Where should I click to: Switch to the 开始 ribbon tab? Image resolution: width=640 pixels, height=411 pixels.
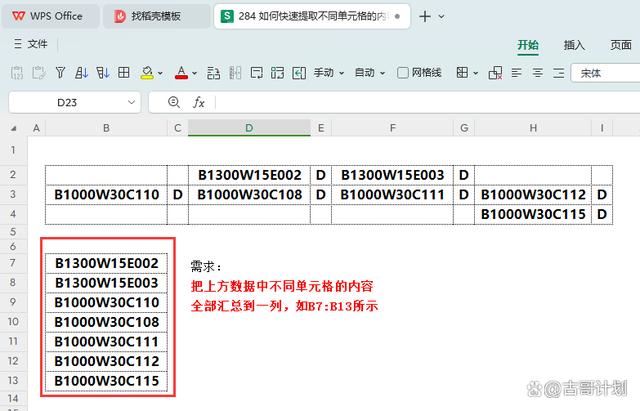[x=528, y=44]
